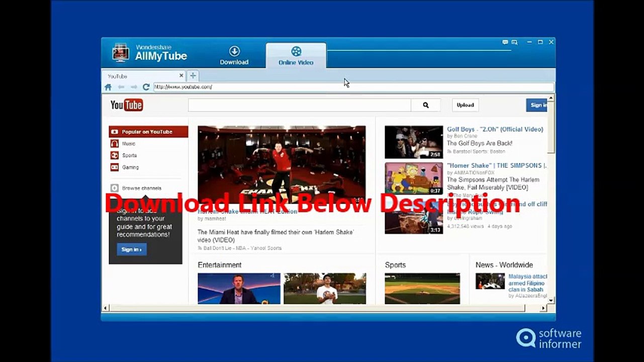Click Golf Boys 2.Oh Official Video title
This screenshot has height=362, width=644.
tap(495, 129)
